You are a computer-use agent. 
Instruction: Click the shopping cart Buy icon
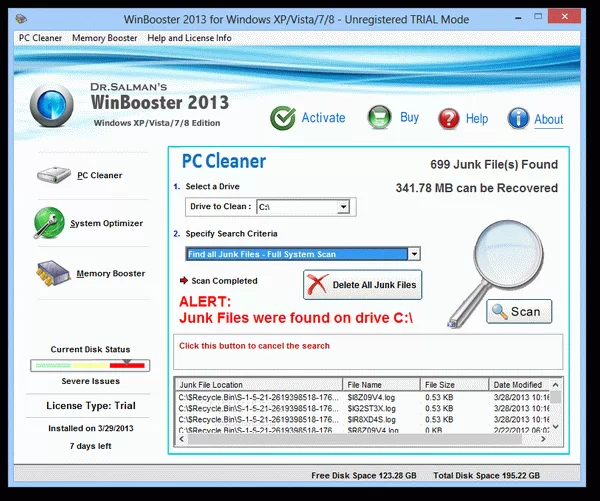coord(379,117)
